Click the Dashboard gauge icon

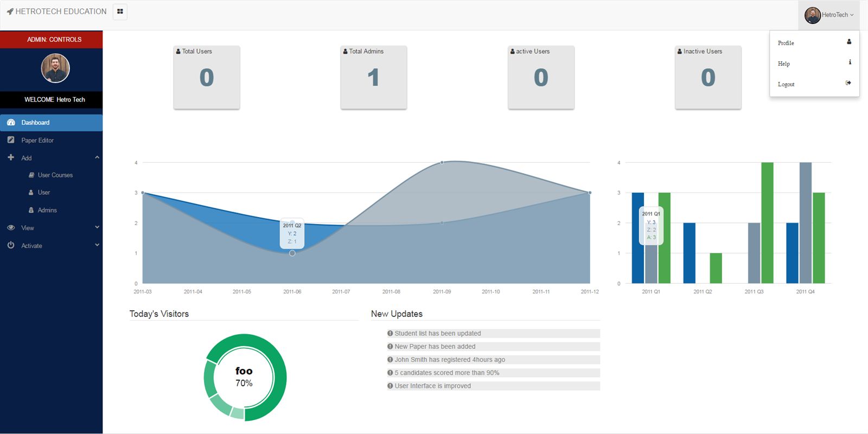coord(11,123)
